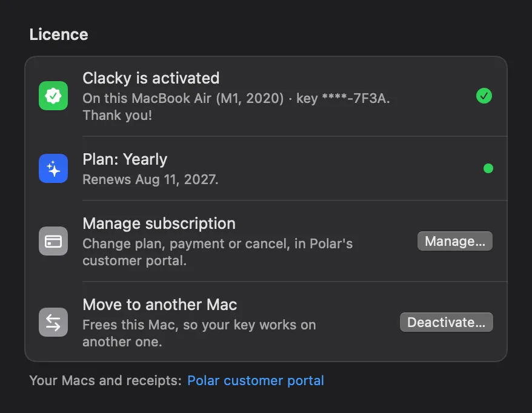532x413 pixels.
Task: Click the credit card Manage subscription icon
Action: click(x=53, y=241)
